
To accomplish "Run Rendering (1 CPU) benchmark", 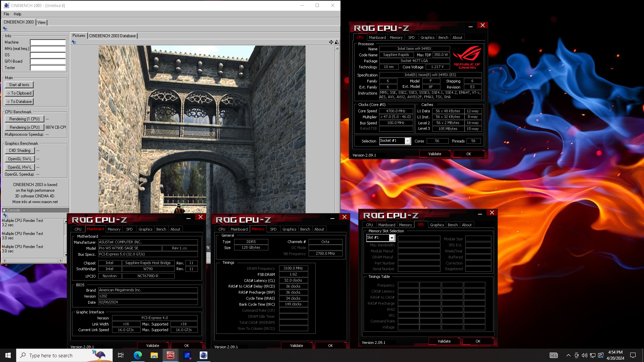I will (24, 119).
